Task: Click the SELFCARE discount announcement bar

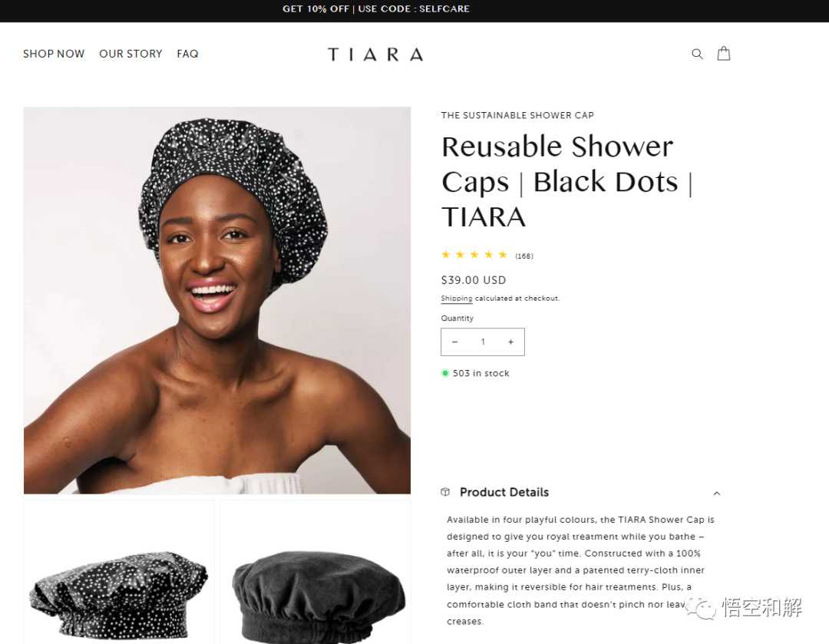Action: pos(376,9)
